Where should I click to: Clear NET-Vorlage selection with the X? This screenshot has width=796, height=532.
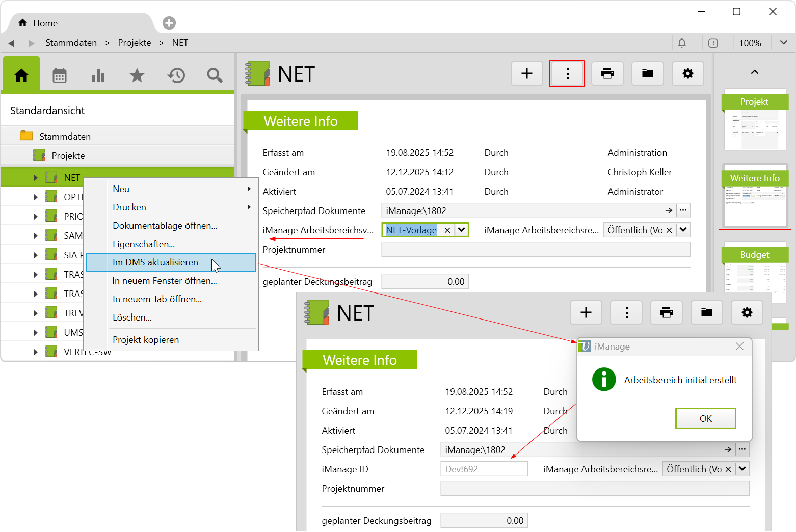tap(447, 230)
